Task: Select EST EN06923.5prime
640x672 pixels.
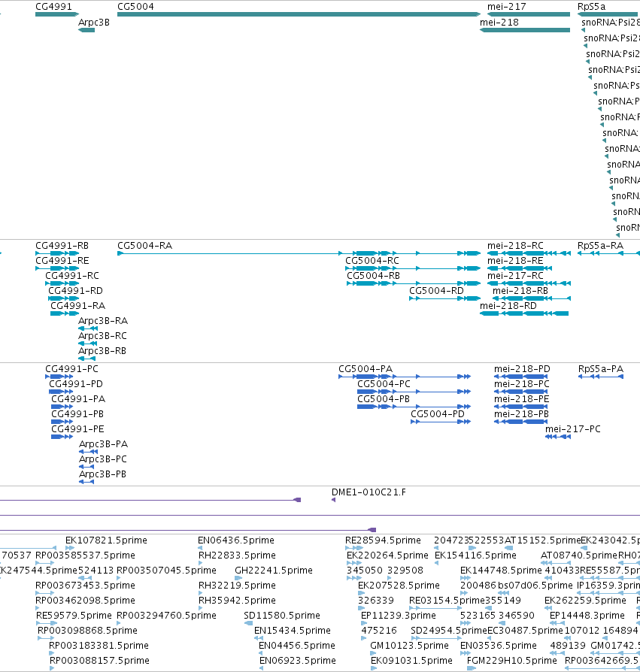Action: click(298, 661)
